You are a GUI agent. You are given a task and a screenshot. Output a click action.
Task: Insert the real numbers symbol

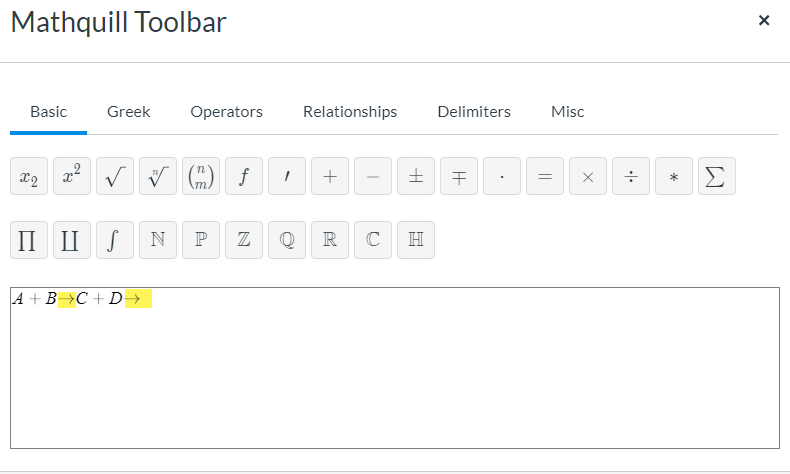click(x=329, y=241)
